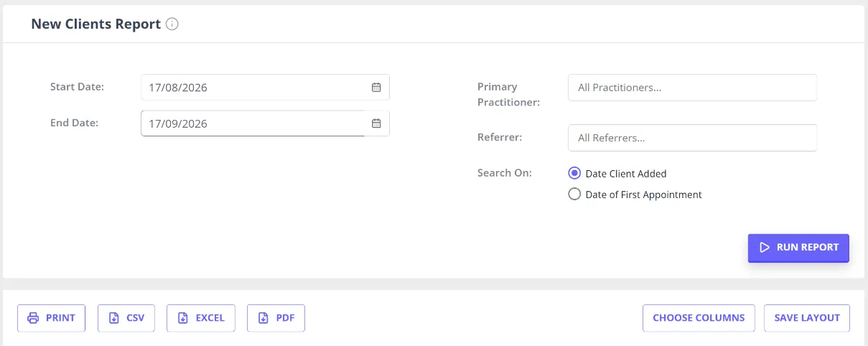The height and width of the screenshot is (346, 868).
Task: Click the Primary Practitioner label
Action: [508, 95]
